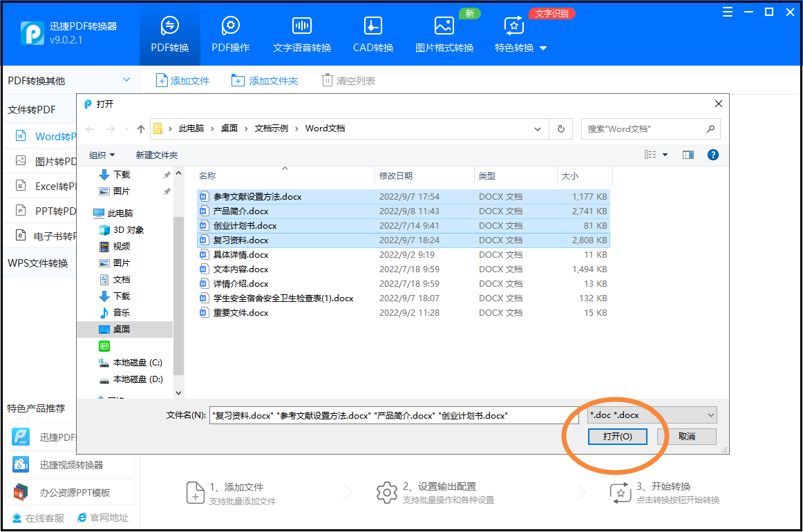Click 新建文件夹 button
Viewport: 803px width, 532px height.
pyautogui.click(x=157, y=155)
